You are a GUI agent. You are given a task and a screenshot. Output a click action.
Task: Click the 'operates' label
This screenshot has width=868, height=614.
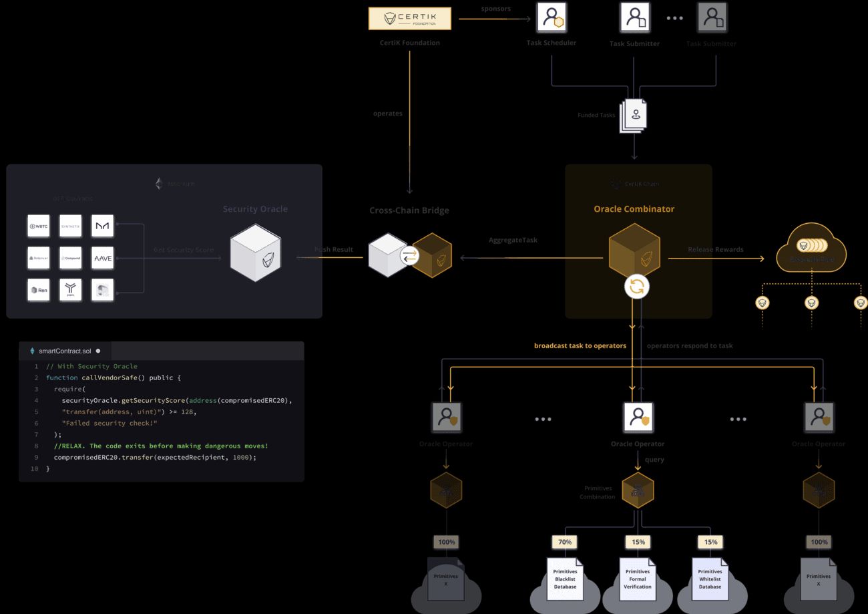pos(388,114)
